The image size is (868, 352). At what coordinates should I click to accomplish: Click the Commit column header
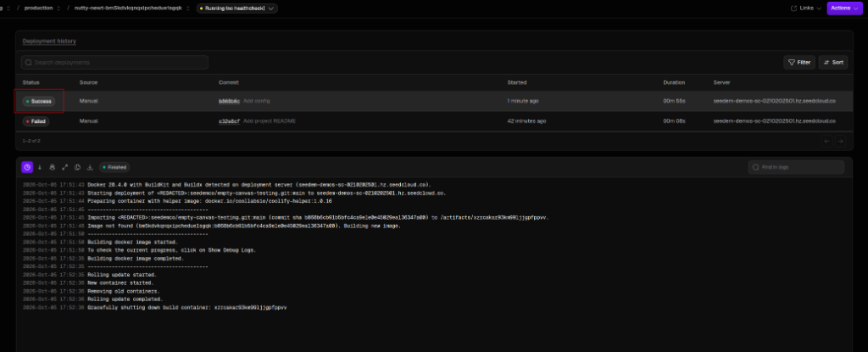coord(229,82)
